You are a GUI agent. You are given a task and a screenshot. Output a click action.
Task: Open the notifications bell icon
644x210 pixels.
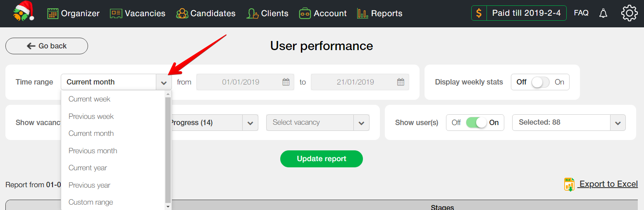pos(603,13)
